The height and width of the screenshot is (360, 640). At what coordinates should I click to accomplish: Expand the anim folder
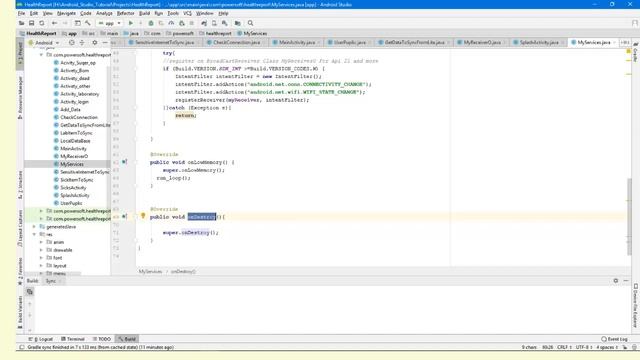click(x=41, y=242)
